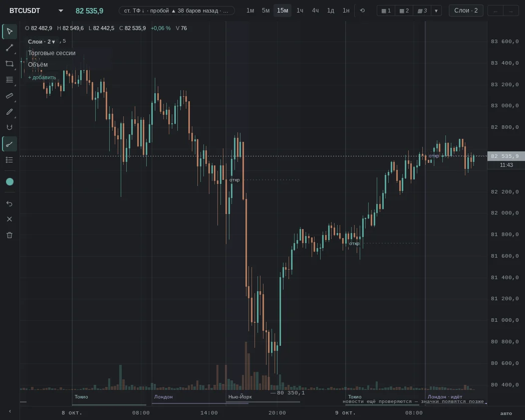Click the 80 350,1 low price marker

pyautogui.click(x=291, y=393)
